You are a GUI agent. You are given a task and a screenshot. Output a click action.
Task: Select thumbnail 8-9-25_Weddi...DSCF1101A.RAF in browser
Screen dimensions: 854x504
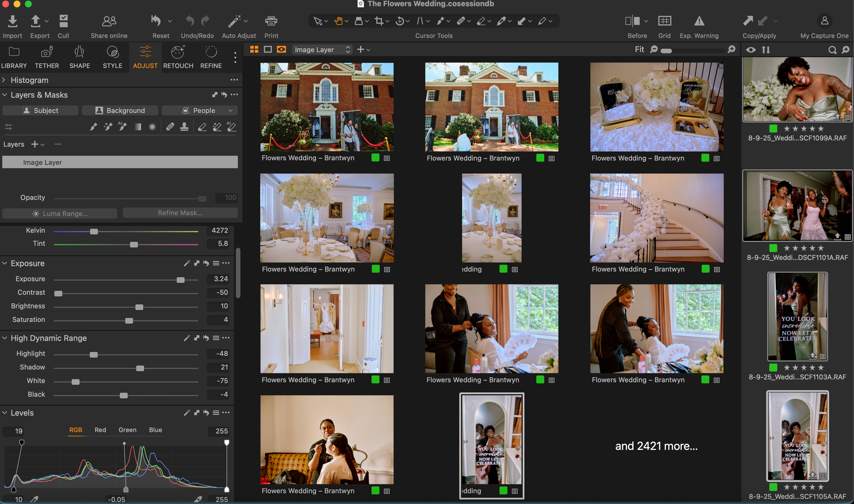[x=797, y=206]
